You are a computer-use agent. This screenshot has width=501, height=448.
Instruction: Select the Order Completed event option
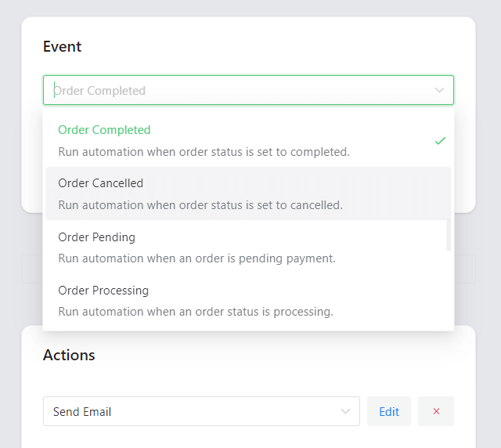click(248, 140)
